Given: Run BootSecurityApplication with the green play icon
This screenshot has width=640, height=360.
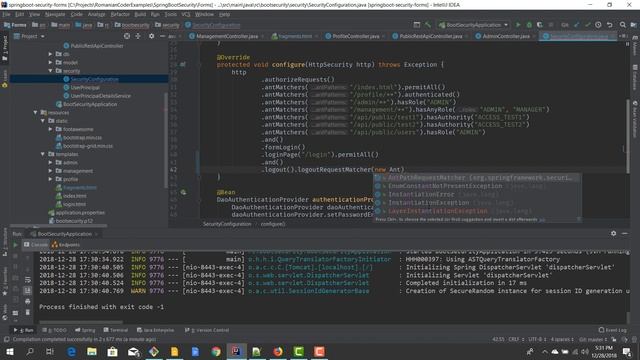Looking at the screenshot, I should [518, 25].
